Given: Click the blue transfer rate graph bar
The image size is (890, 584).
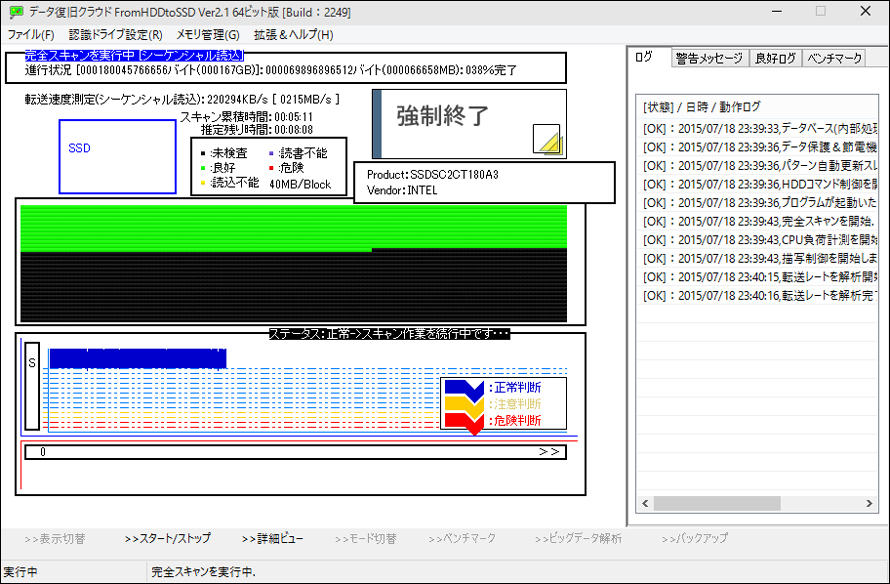Looking at the screenshot, I should click(x=137, y=359).
